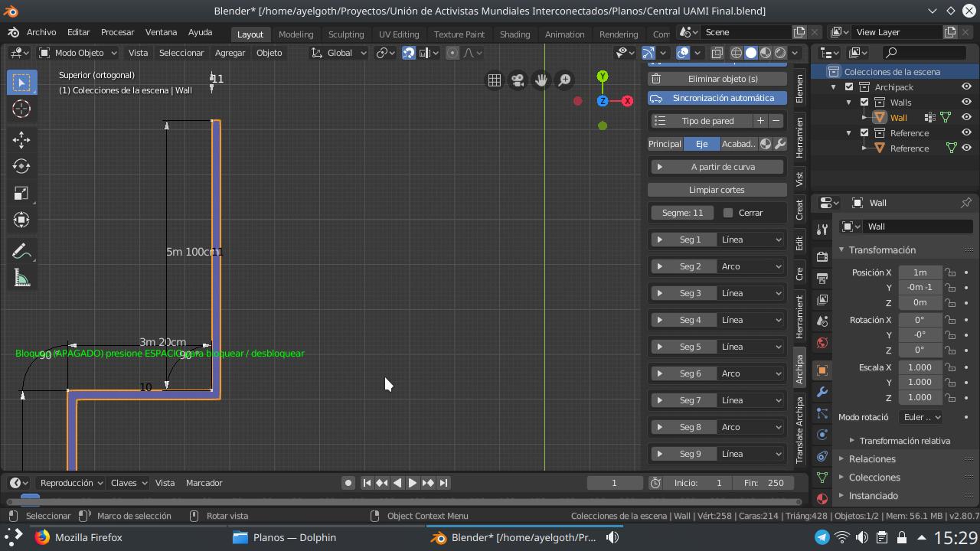
Task: Open the Physics properties tab
Action: (822, 435)
